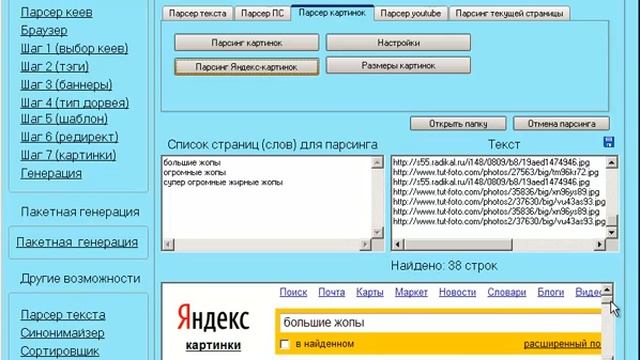Open sidebar Парсер текста link
This screenshot has width=640, height=360.
[x=63, y=315]
